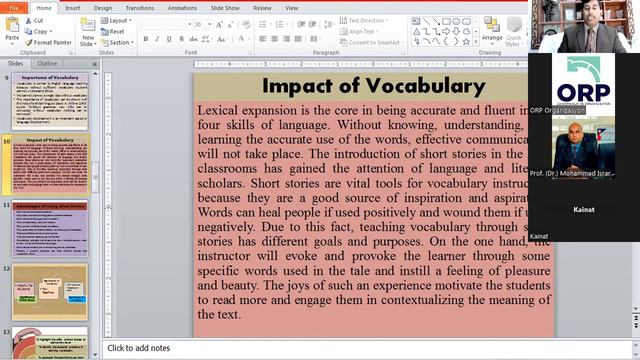The height and width of the screenshot is (360, 640).
Task: Open the Layout dropdown
Action: [x=116, y=20]
